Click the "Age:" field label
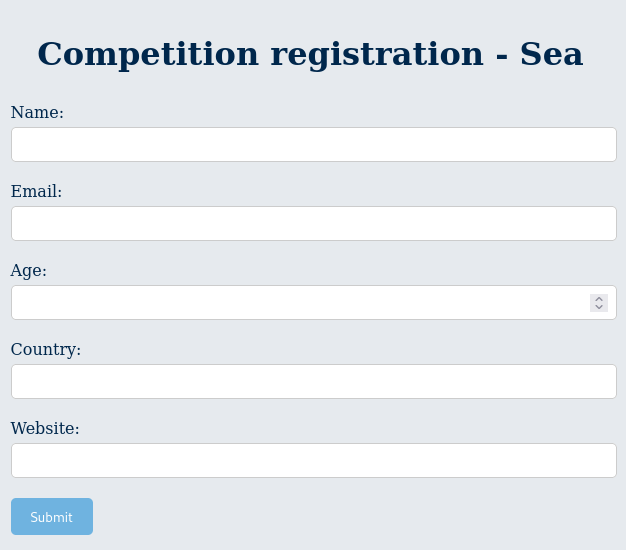626x550 pixels. point(29,271)
